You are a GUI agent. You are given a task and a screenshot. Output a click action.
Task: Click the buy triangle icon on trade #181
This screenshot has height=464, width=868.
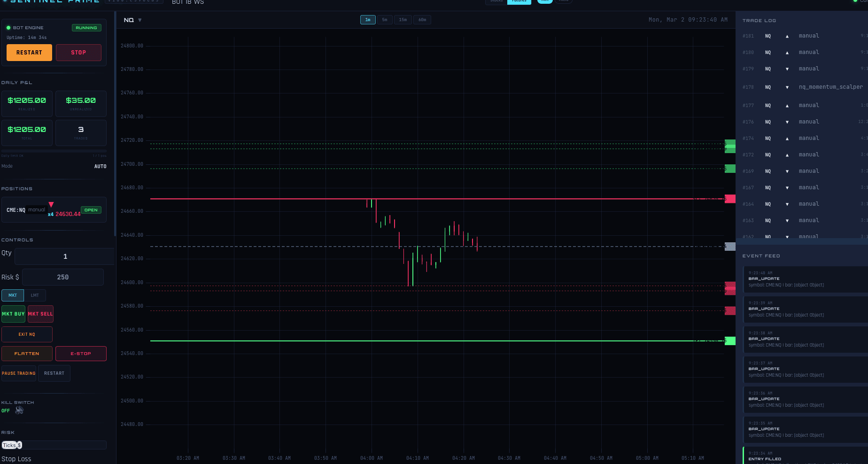click(x=787, y=36)
